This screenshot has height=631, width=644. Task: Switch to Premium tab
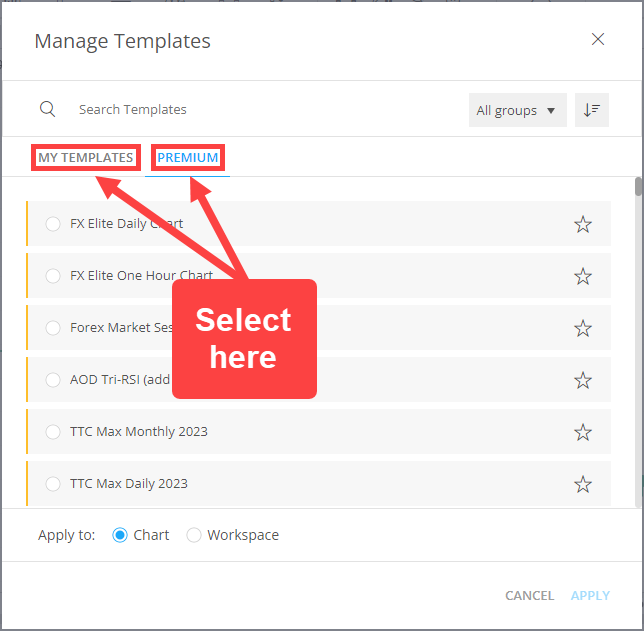(x=188, y=157)
